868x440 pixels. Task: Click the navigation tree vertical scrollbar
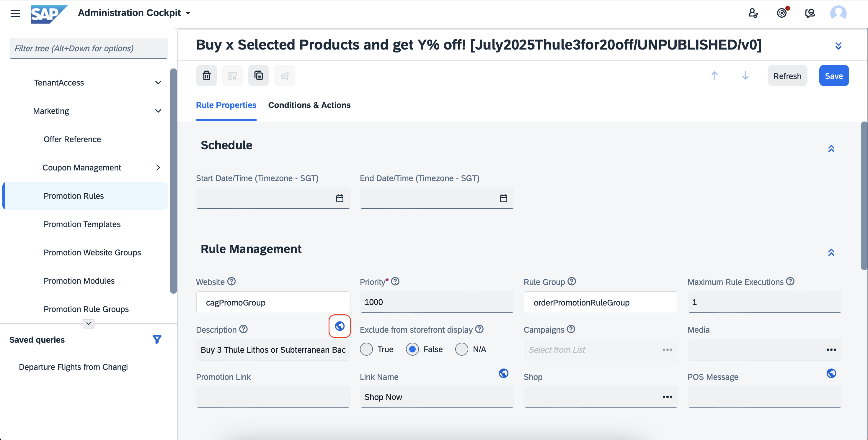(173, 181)
